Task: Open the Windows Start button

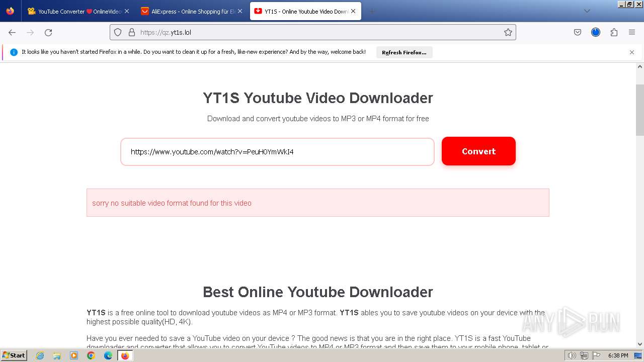Action: pyautogui.click(x=14, y=355)
